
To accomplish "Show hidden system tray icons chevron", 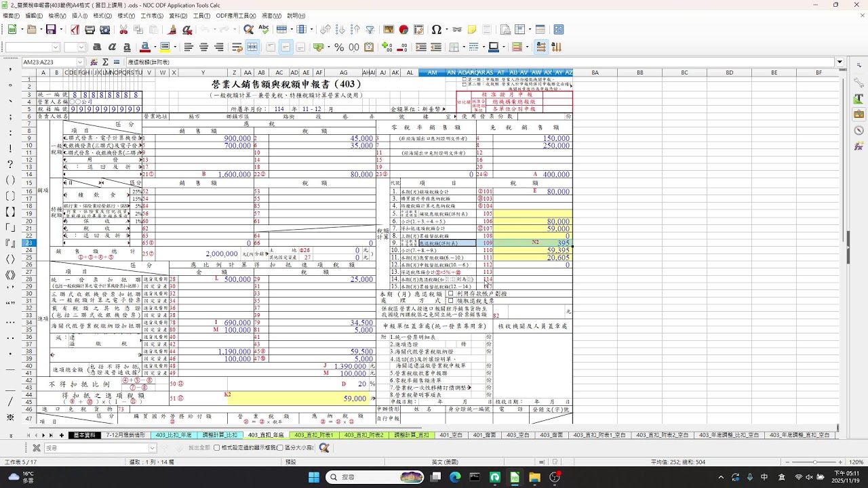I will pos(719,477).
